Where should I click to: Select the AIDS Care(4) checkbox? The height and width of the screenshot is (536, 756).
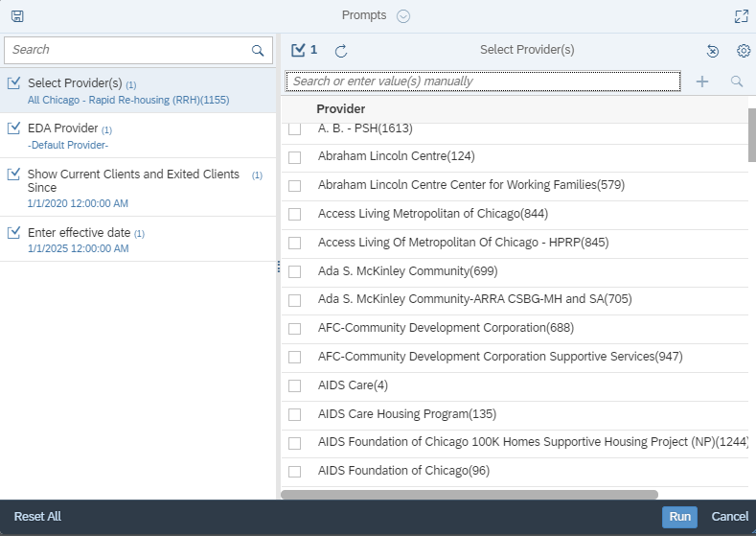click(x=294, y=386)
